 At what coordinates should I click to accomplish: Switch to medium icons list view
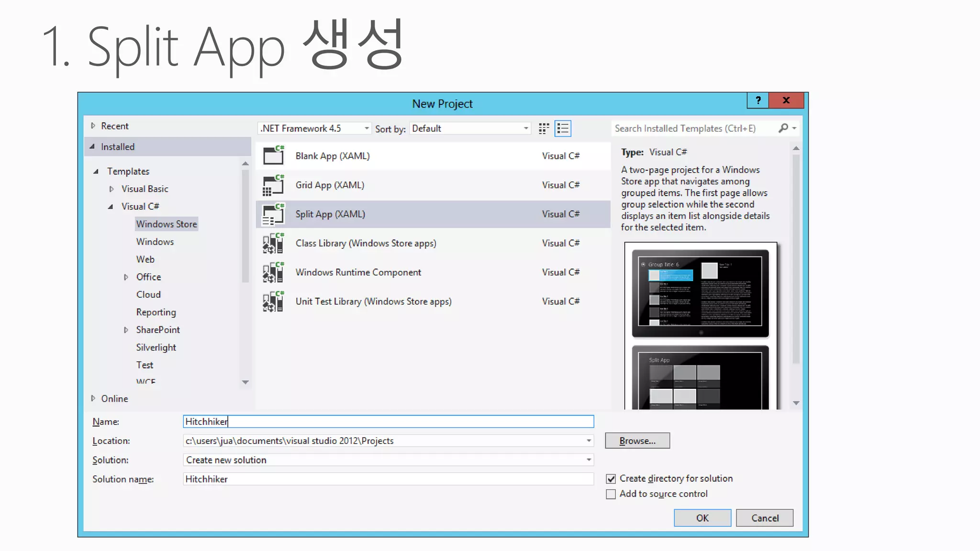click(563, 129)
